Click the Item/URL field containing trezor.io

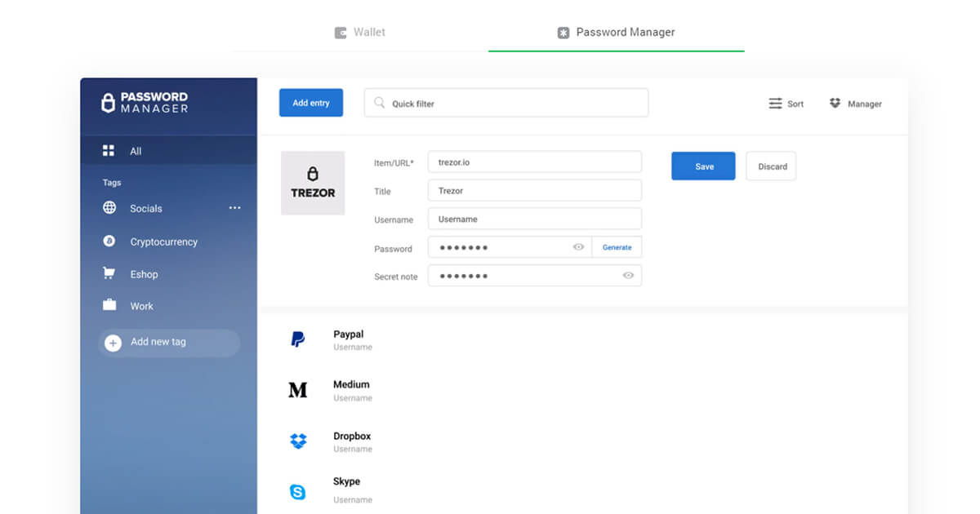coord(535,162)
